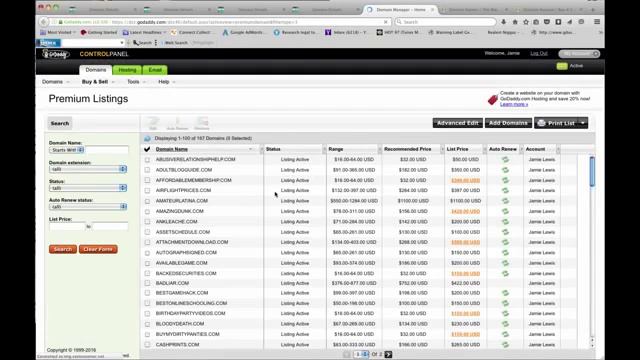The image size is (640, 360).
Task: Click the GoDaddy logo in the header
Action: pos(56,54)
